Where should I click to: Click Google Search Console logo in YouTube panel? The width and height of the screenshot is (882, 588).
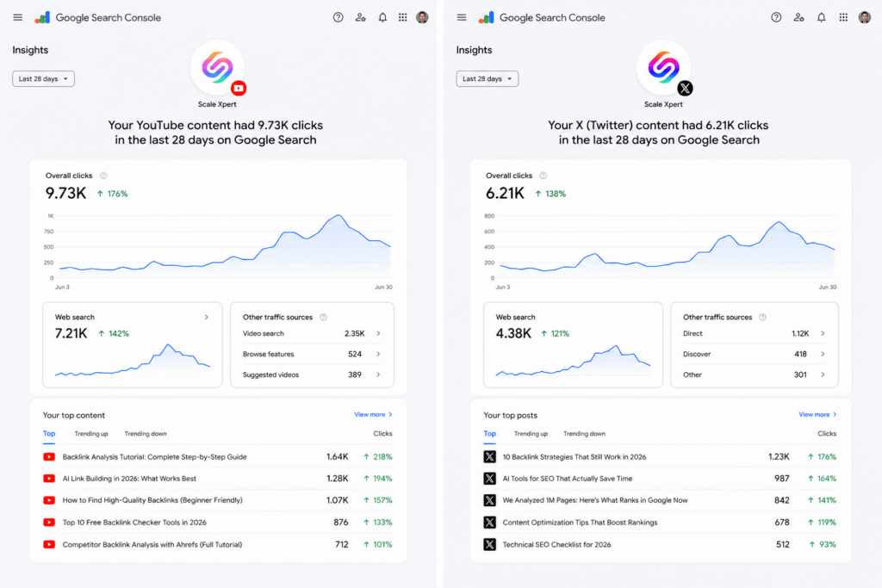97,17
